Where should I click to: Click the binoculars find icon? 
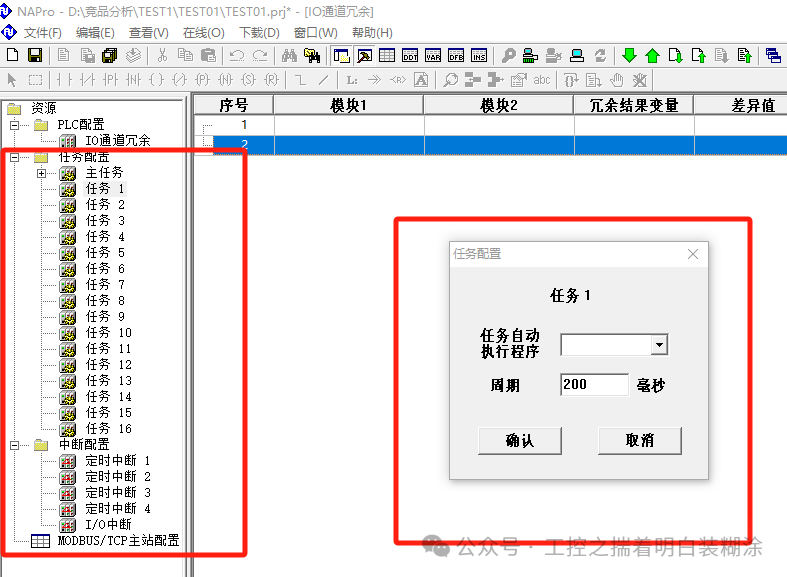pyautogui.click(x=289, y=55)
